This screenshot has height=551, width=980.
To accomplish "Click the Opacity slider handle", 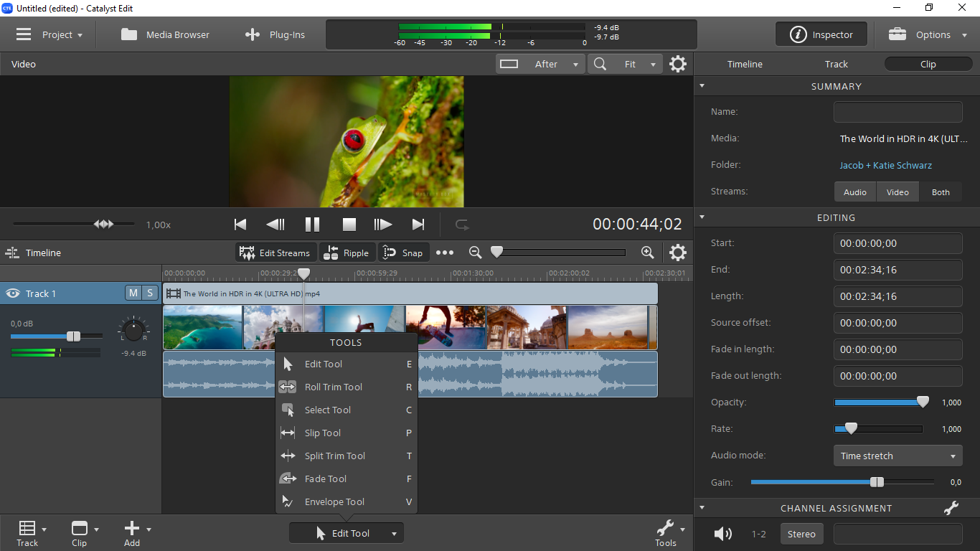I will tap(923, 402).
